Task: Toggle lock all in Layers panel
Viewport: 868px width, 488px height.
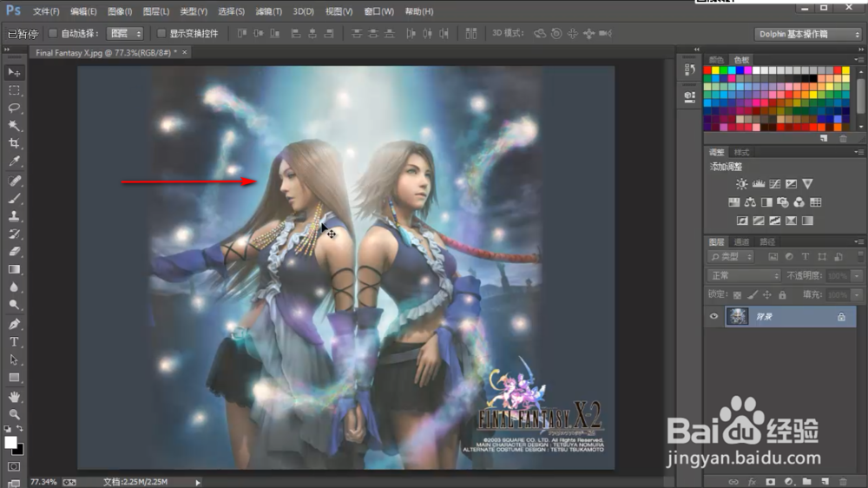Action: [x=782, y=294]
